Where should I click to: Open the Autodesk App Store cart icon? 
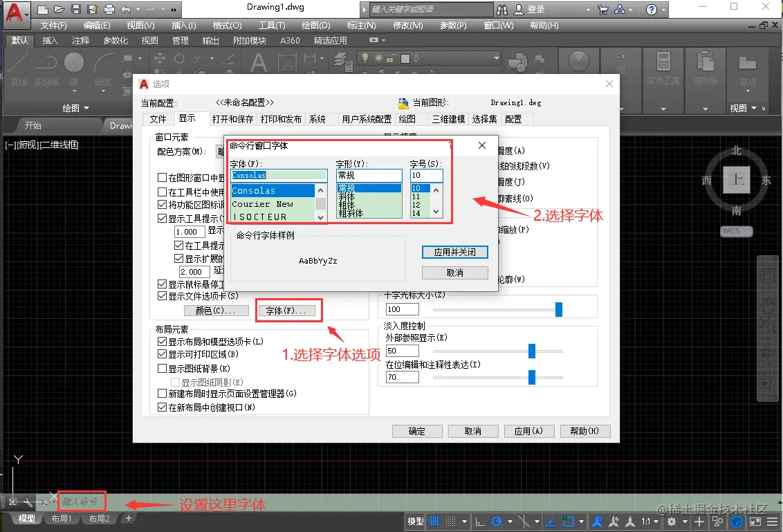(x=603, y=9)
